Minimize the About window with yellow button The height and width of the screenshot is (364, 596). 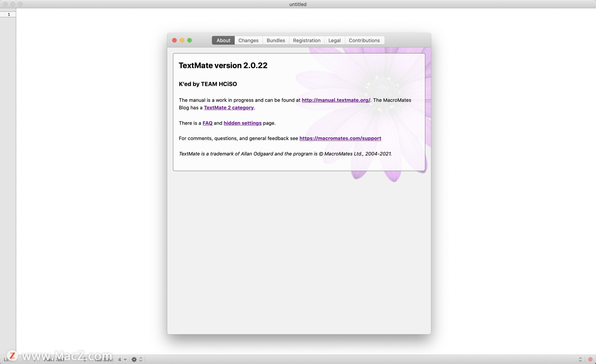pyautogui.click(x=182, y=40)
